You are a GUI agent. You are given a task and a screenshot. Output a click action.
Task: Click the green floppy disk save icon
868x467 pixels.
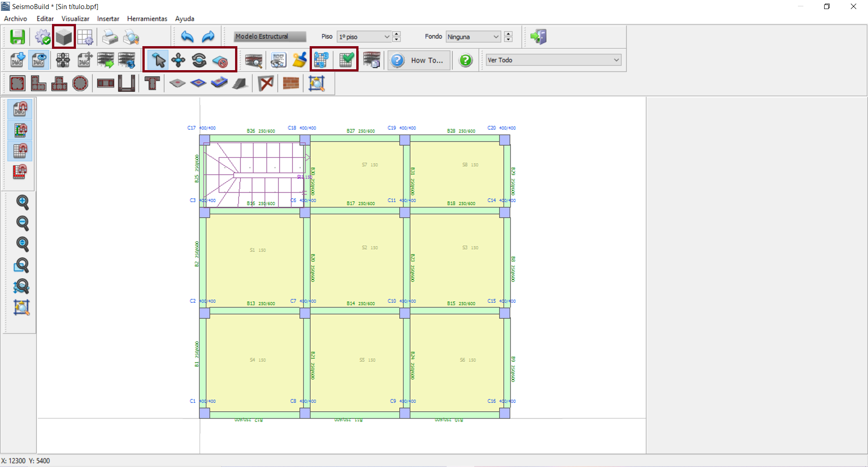tap(18, 37)
